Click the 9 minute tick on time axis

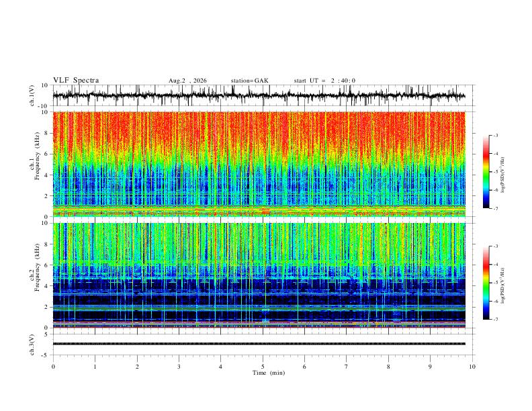click(x=430, y=367)
